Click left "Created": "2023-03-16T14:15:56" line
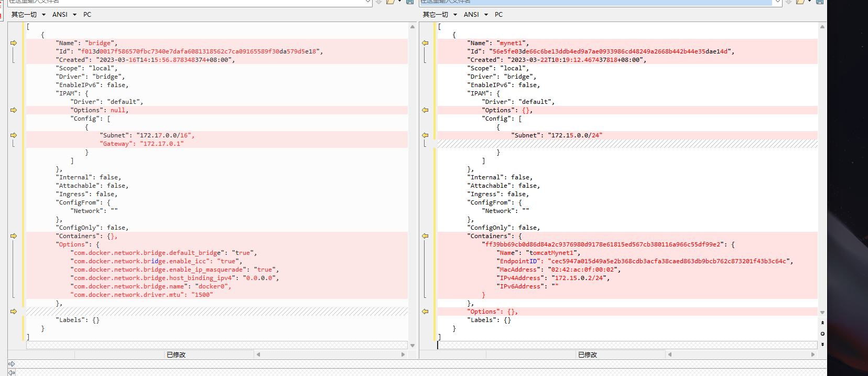Viewport: 868px width, 376px height. 145,60
